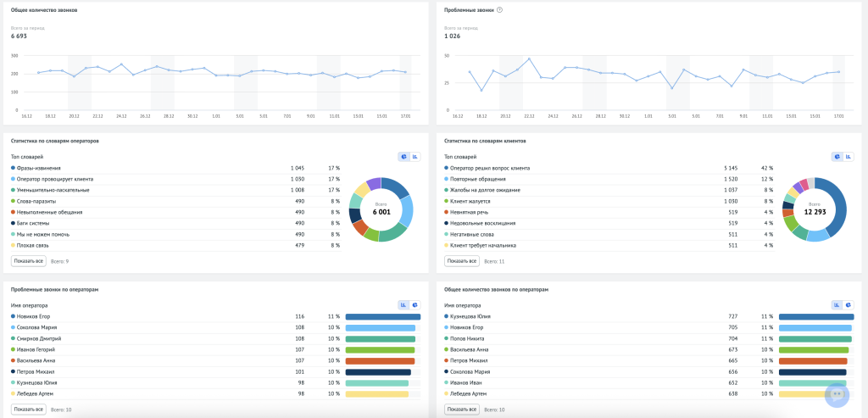Select bar chart view in operator dictionaries panel
The image size is (868, 418).
coord(415,156)
